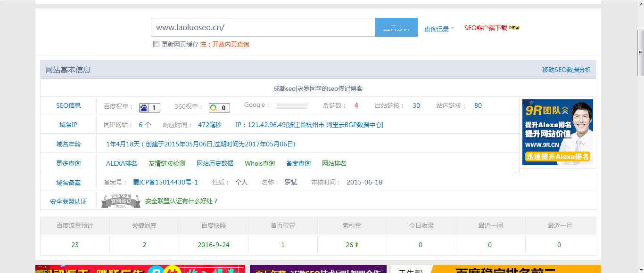Click the green up arrow beside 索引量
Viewport: 644px width, 273px height.
coord(357,245)
